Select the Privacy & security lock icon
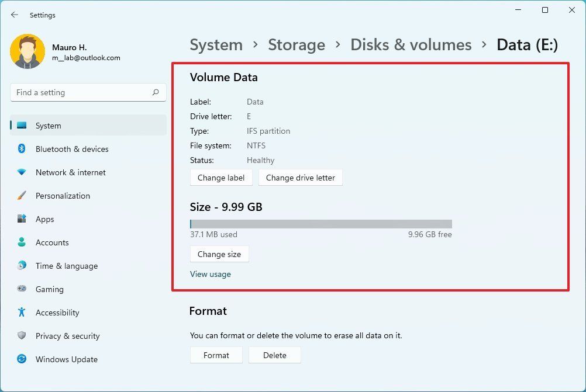 [x=22, y=336]
